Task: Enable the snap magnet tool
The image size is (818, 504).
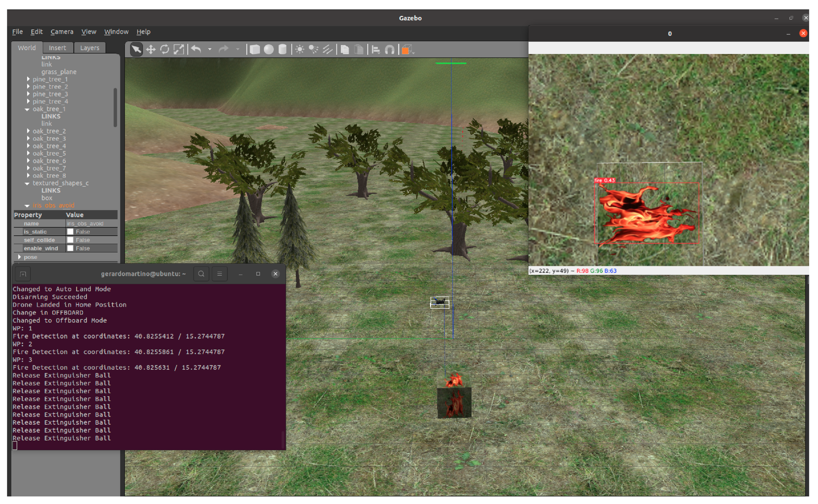Action: pyautogui.click(x=390, y=50)
